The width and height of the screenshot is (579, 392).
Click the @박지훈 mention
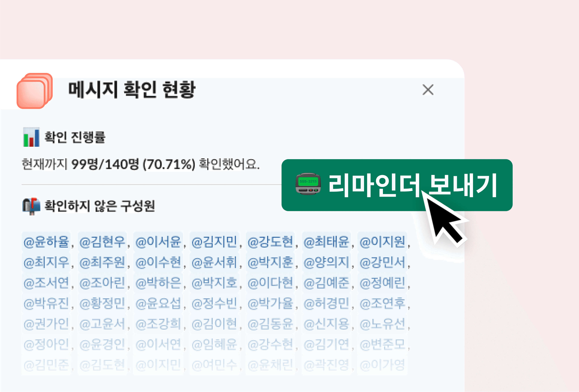coord(270,262)
